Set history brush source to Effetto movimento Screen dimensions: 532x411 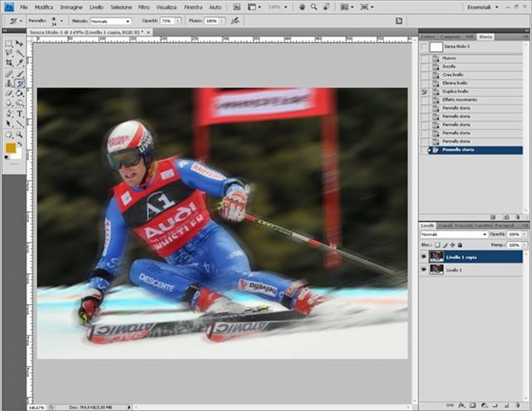click(x=424, y=100)
